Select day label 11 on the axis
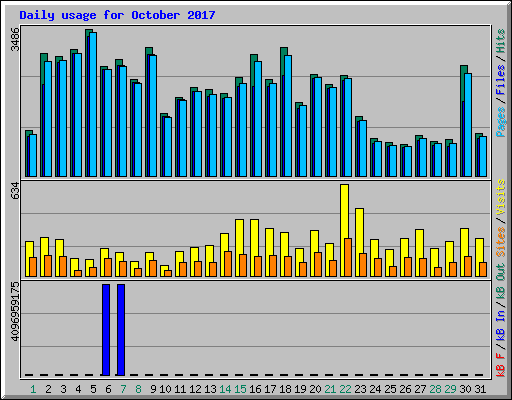 point(180,389)
